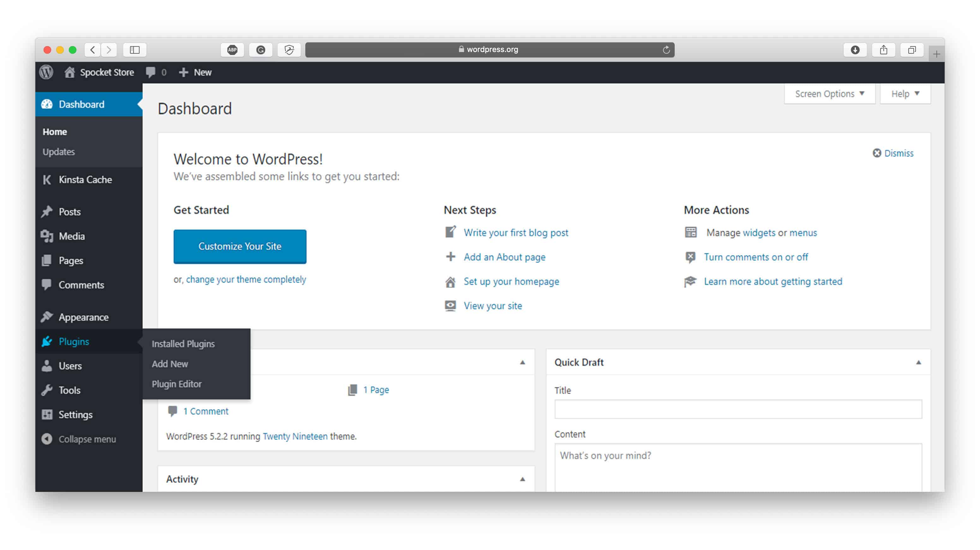Image resolution: width=980 pixels, height=550 pixels.
Task: Open the widgets link
Action: tap(759, 233)
